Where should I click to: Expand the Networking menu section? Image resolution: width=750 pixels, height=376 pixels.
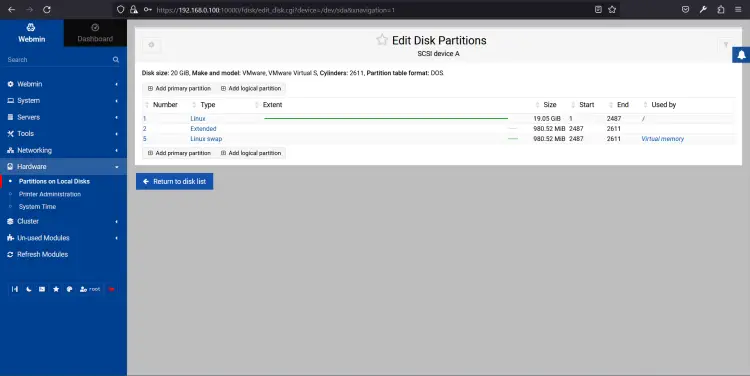coord(63,150)
